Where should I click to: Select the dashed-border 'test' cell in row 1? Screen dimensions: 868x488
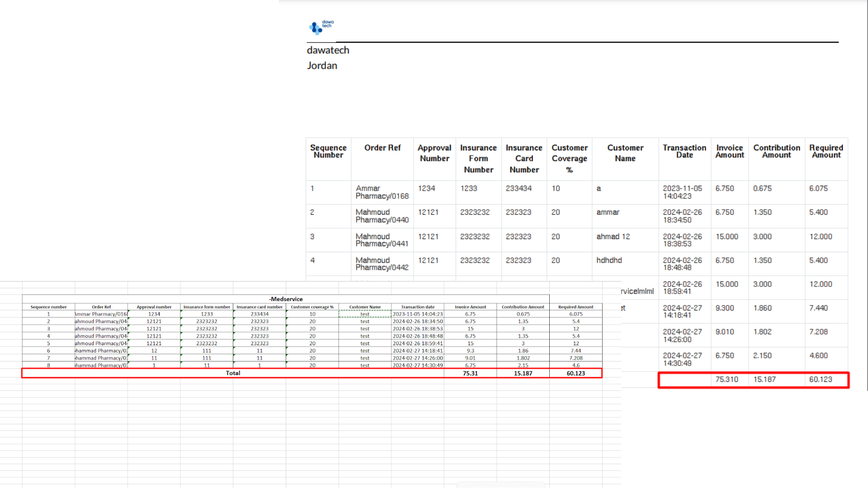click(x=365, y=314)
